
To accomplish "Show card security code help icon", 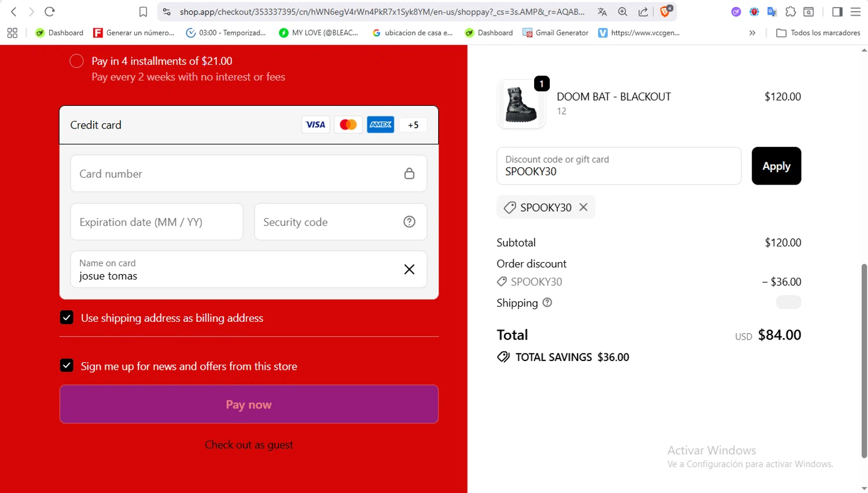I will click(x=409, y=222).
